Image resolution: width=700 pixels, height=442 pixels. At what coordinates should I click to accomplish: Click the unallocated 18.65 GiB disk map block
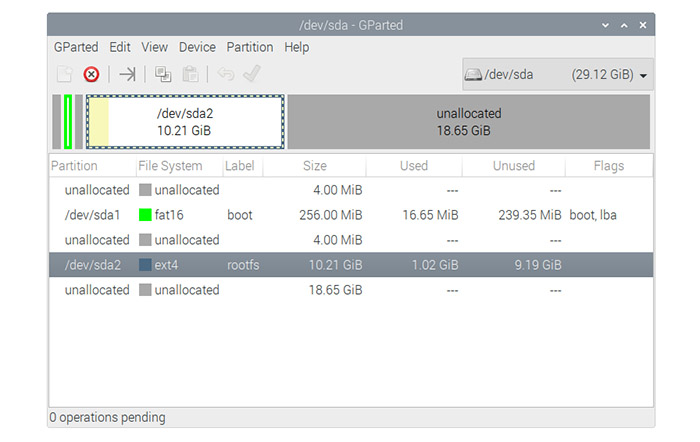(469, 122)
